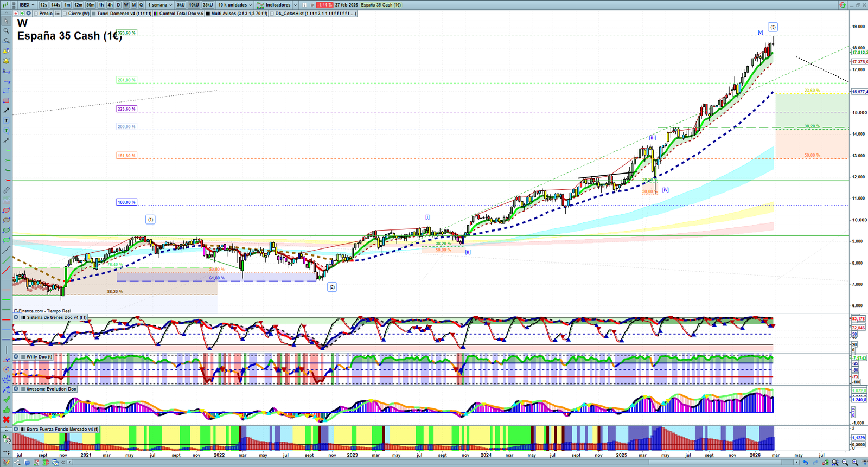Open the IBEX symbol dropdown
Screen dimensions: 868x467
pos(27,5)
